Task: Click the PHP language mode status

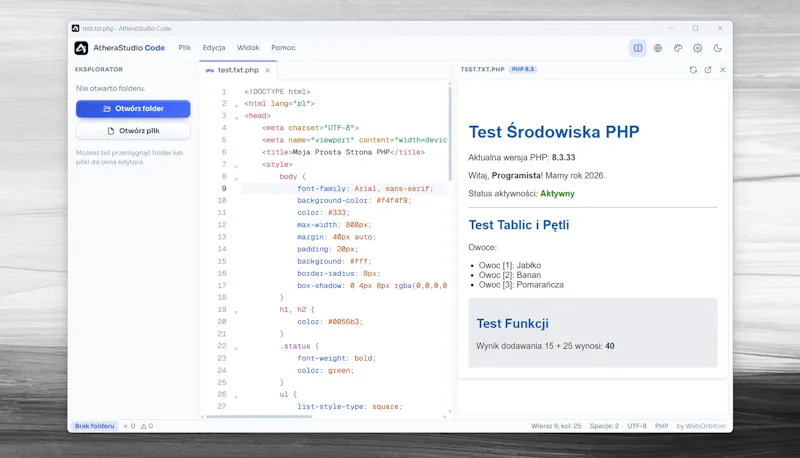Action: tap(661, 426)
